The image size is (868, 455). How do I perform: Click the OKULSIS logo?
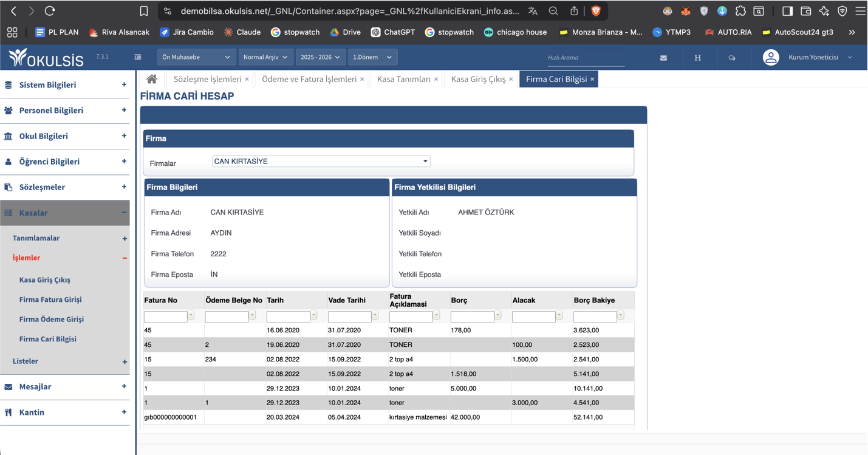click(46, 58)
